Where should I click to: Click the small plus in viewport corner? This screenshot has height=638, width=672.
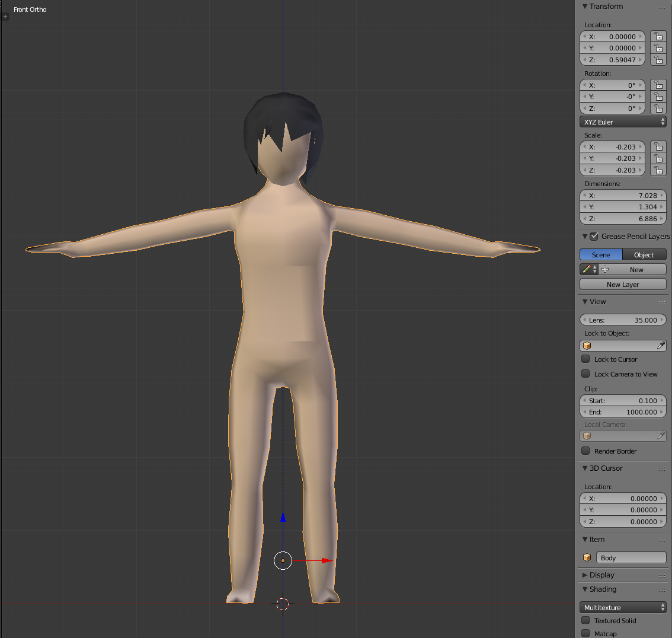(x=5, y=17)
